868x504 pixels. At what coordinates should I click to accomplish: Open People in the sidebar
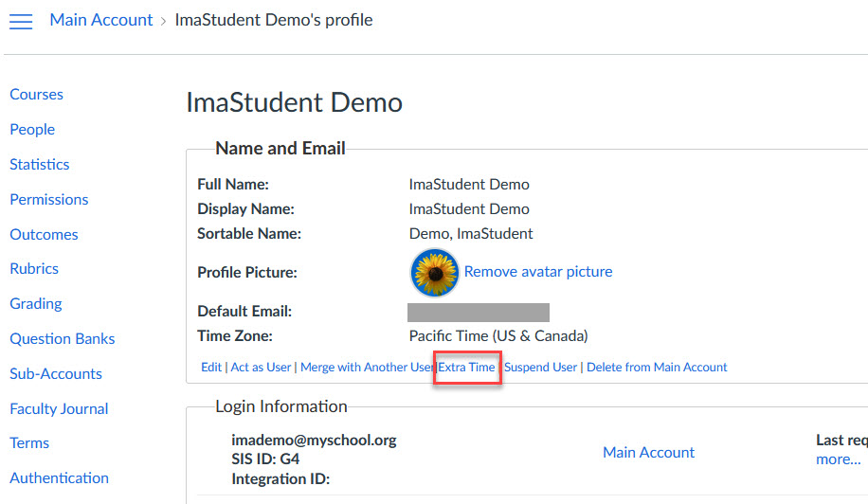point(32,130)
